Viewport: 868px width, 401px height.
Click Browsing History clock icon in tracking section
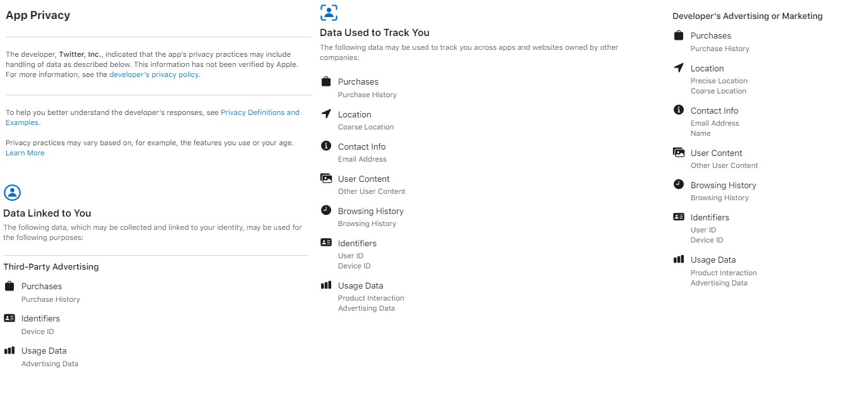tap(326, 210)
